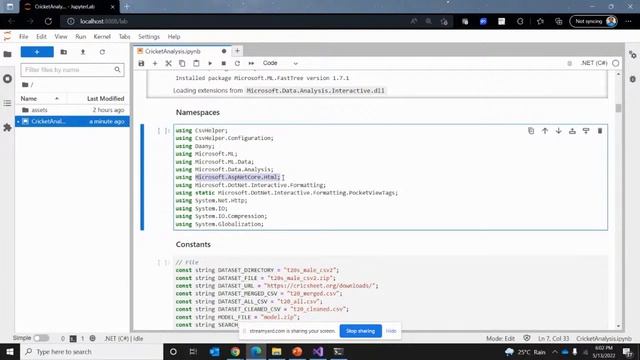Delete the active cell with trash icon

click(x=600, y=131)
